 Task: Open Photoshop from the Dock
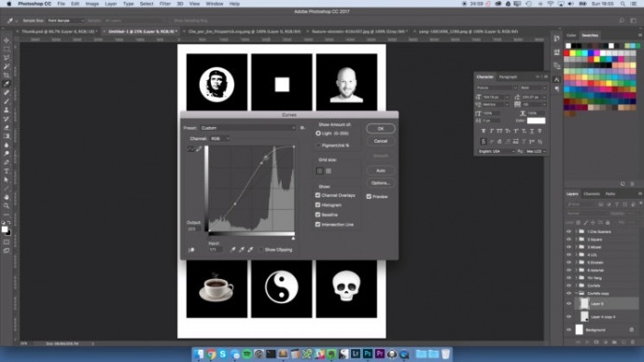[x=368, y=354]
